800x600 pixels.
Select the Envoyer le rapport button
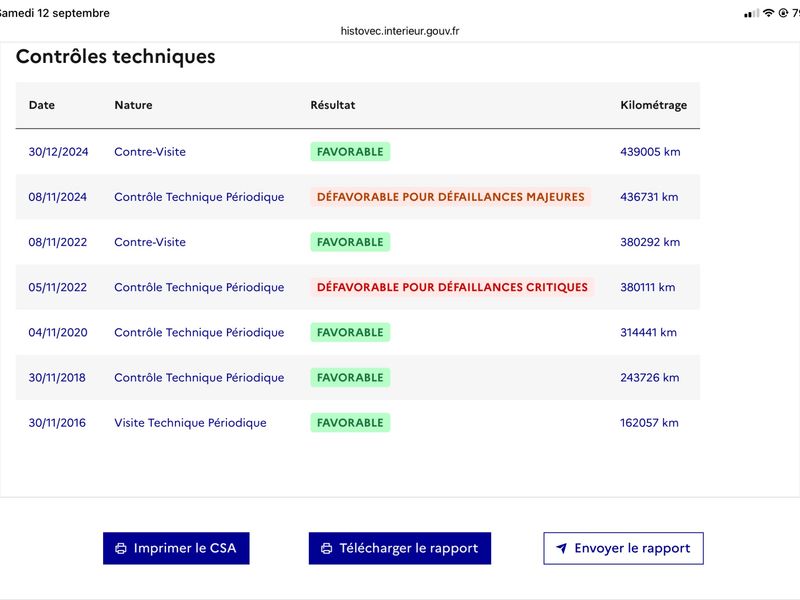(x=623, y=548)
